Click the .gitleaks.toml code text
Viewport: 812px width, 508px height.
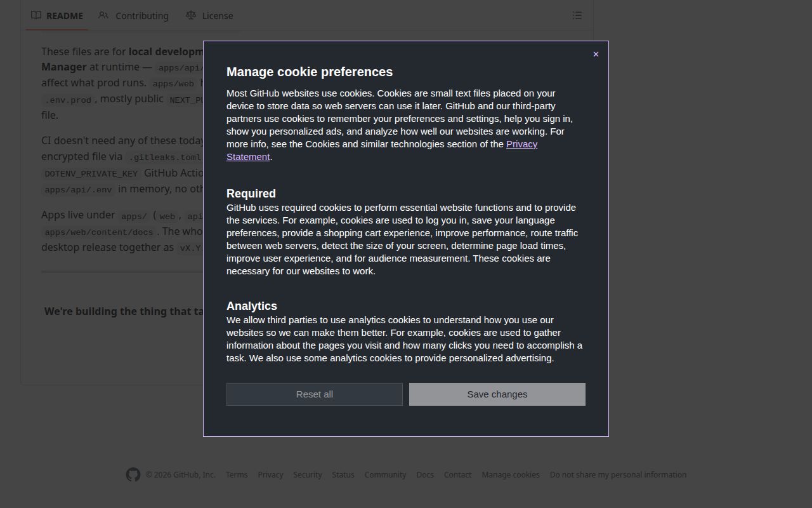click(165, 157)
